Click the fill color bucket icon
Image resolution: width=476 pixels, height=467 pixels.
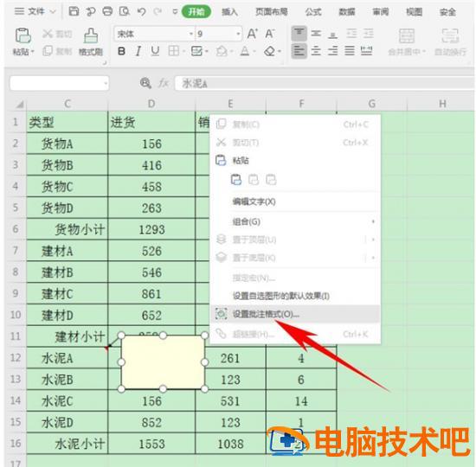pos(222,51)
